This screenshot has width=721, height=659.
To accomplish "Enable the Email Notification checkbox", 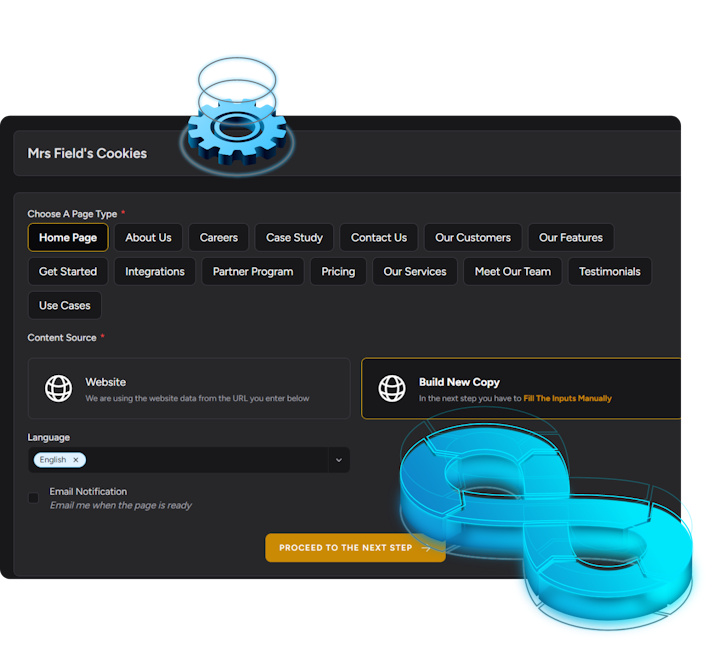I will tap(33, 498).
